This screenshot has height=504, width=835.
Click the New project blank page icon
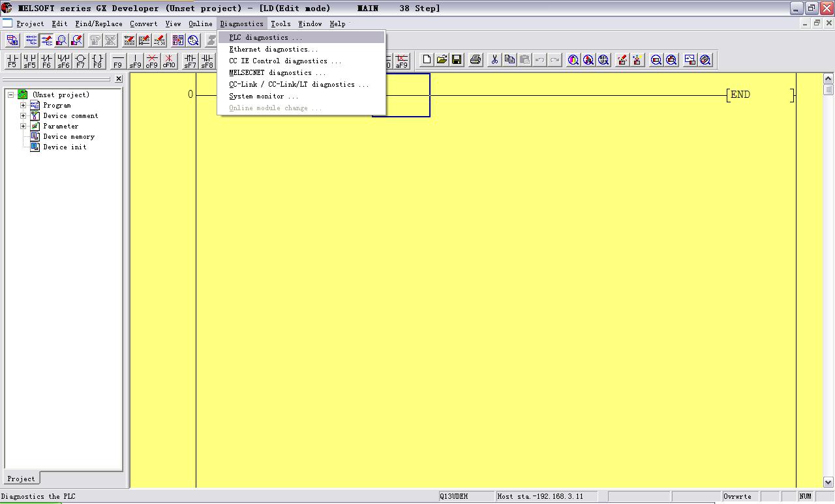click(427, 60)
